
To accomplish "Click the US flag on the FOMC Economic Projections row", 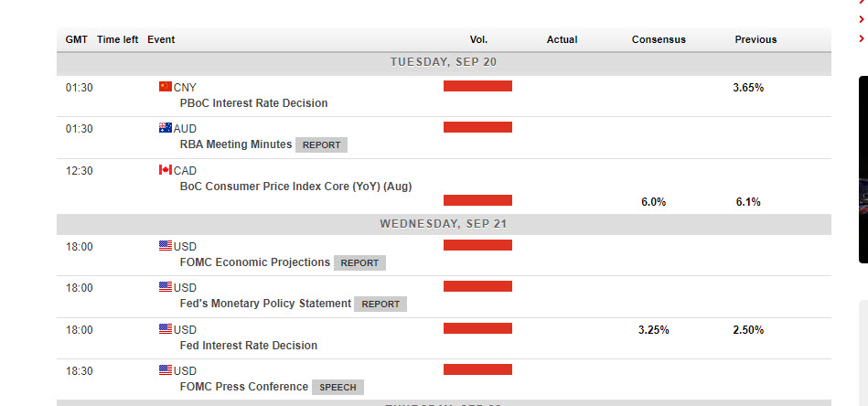I will [x=165, y=246].
